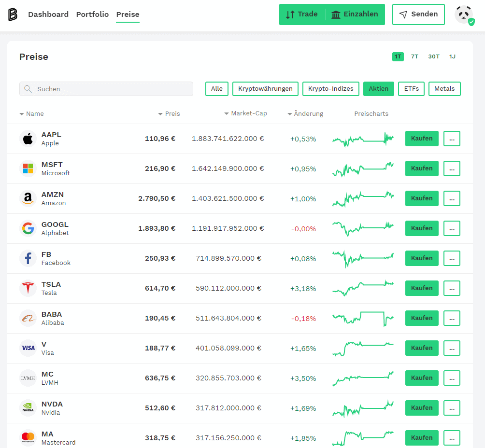Go to the Portfolio tab
This screenshot has width=485, height=448.
pos(92,14)
